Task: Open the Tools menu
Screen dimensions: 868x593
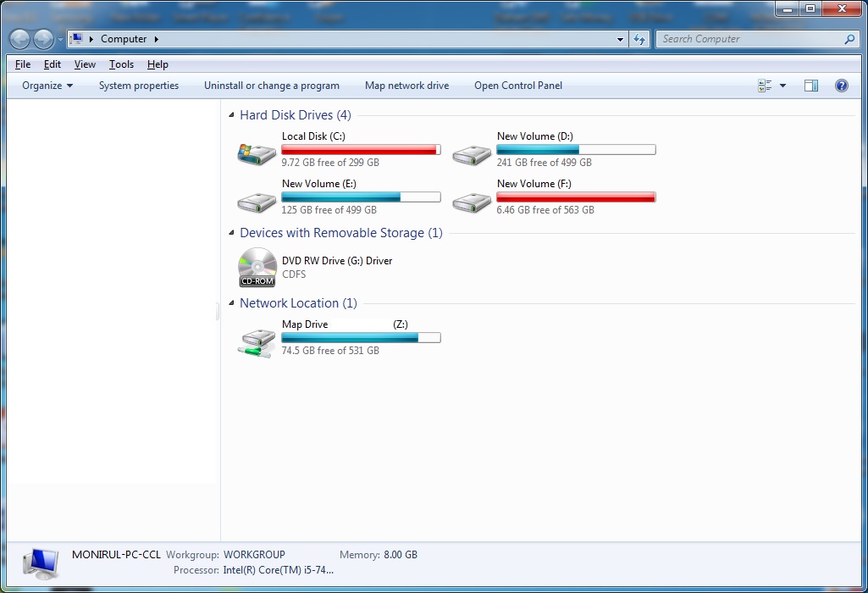Action: pos(120,64)
